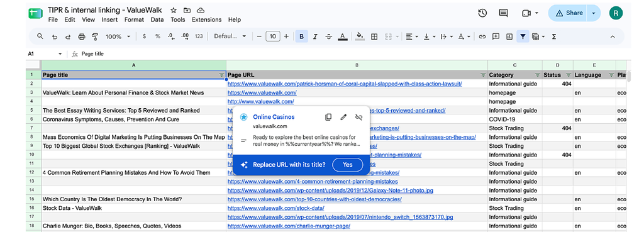This screenshot has height=232, width=644.
Task: Toggle bold formatting
Action: (x=301, y=36)
